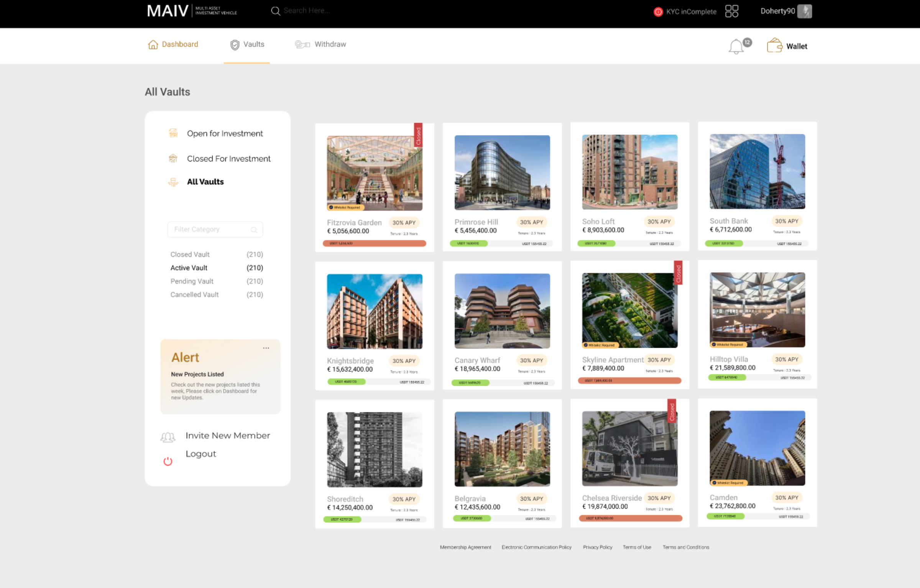This screenshot has height=588, width=920.
Task: Click Primrose Hill funding progress bar
Action: pos(502,243)
